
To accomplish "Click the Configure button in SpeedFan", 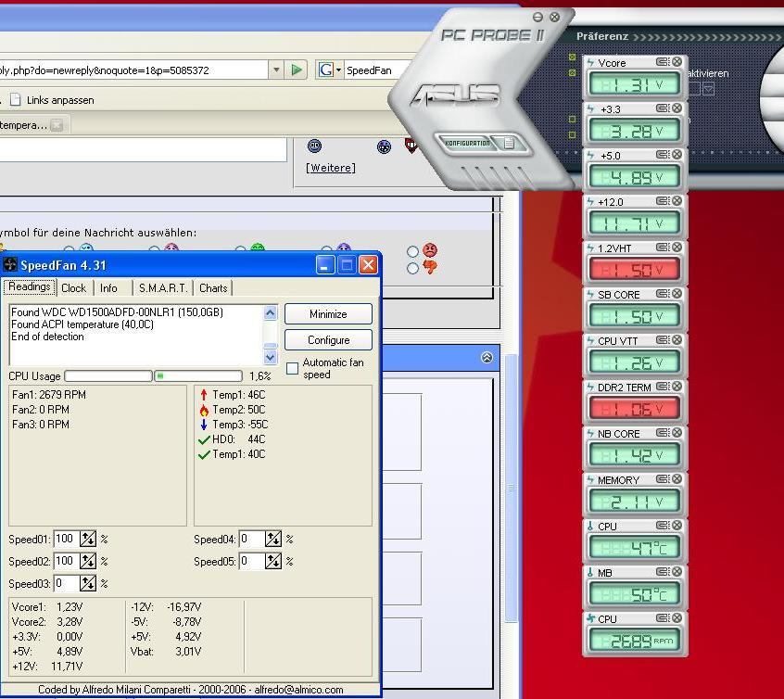I will click(328, 340).
